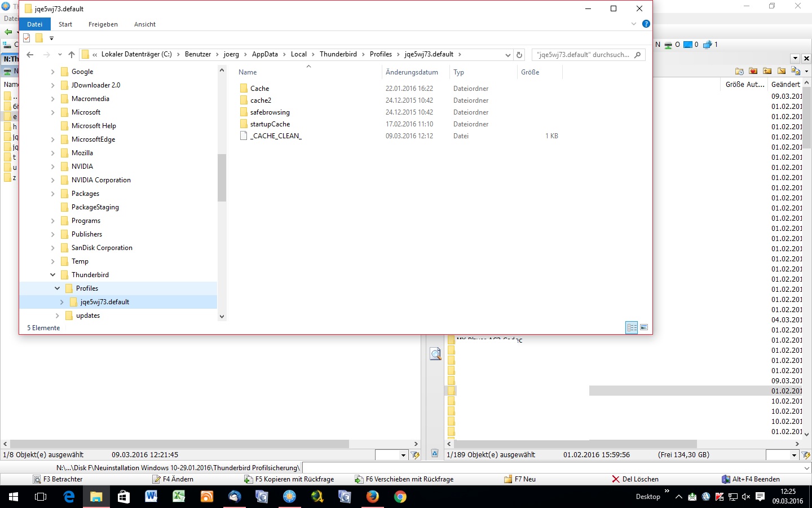Sort Explorer list by Änderungsdatum column
The image size is (812, 508).
(x=412, y=72)
